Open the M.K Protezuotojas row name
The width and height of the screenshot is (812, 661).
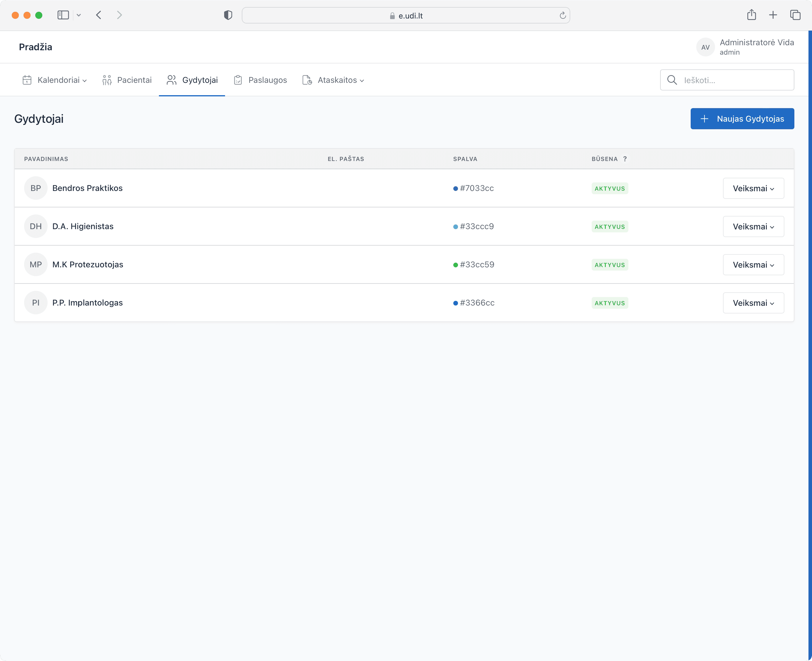[x=88, y=264]
